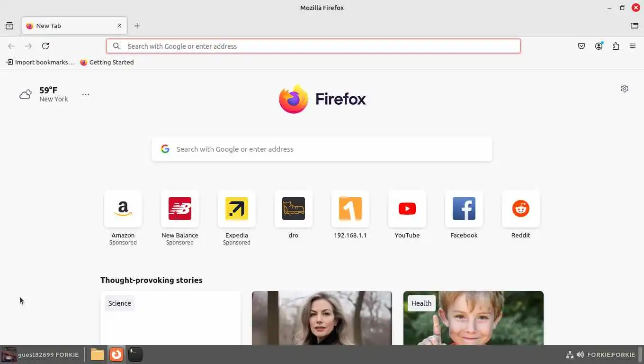Image resolution: width=644 pixels, height=364 pixels.
Task: Click the Firefox logo
Action: pyautogui.click(x=322, y=99)
